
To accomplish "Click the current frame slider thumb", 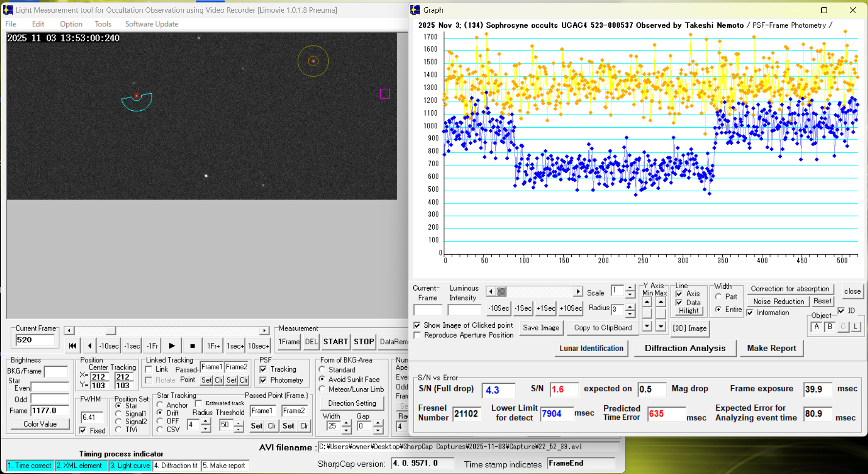I will [111, 331].
